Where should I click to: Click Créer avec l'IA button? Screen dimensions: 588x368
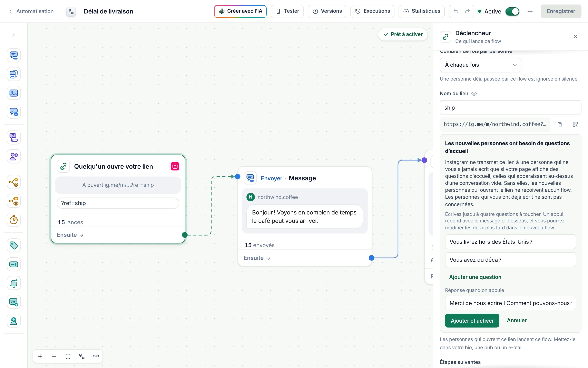[240, 11]
